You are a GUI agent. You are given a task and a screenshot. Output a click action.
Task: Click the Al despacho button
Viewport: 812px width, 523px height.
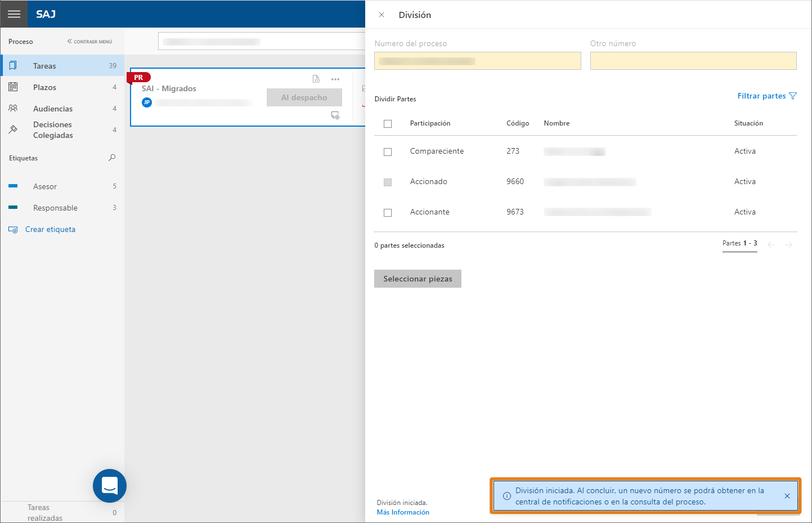point(304,97)
